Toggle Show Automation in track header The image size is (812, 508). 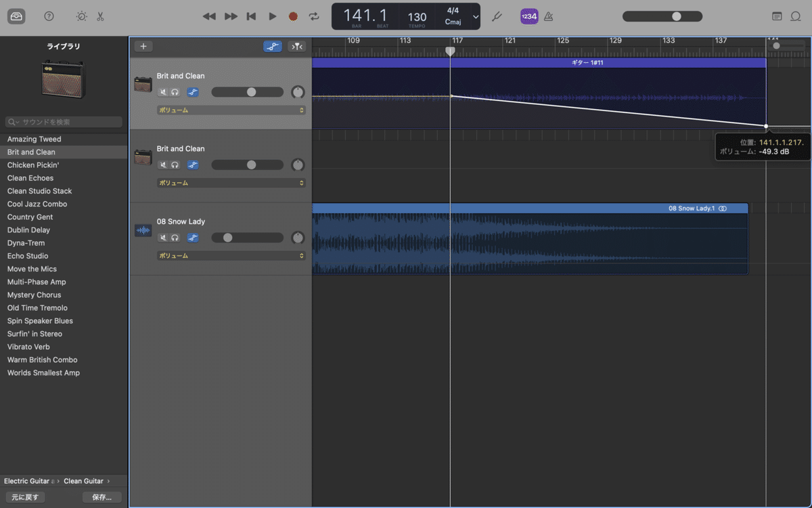click(273, 47)
